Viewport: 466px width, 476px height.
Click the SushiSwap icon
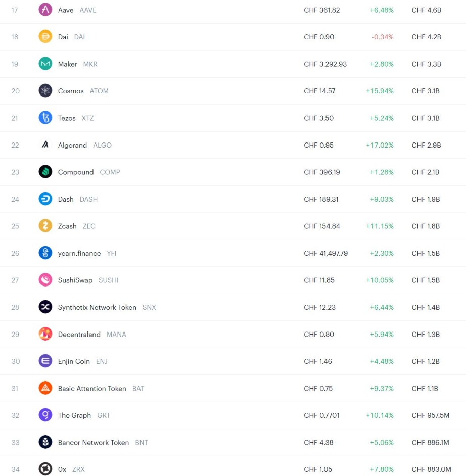(45, 280)
